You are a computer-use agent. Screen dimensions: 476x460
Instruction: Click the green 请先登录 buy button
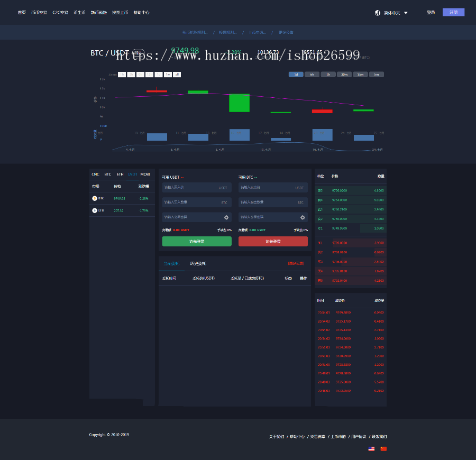(x=196, y=241)
